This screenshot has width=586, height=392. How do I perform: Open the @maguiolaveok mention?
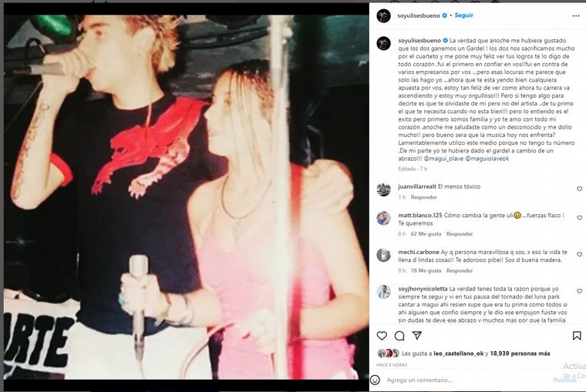487,159
